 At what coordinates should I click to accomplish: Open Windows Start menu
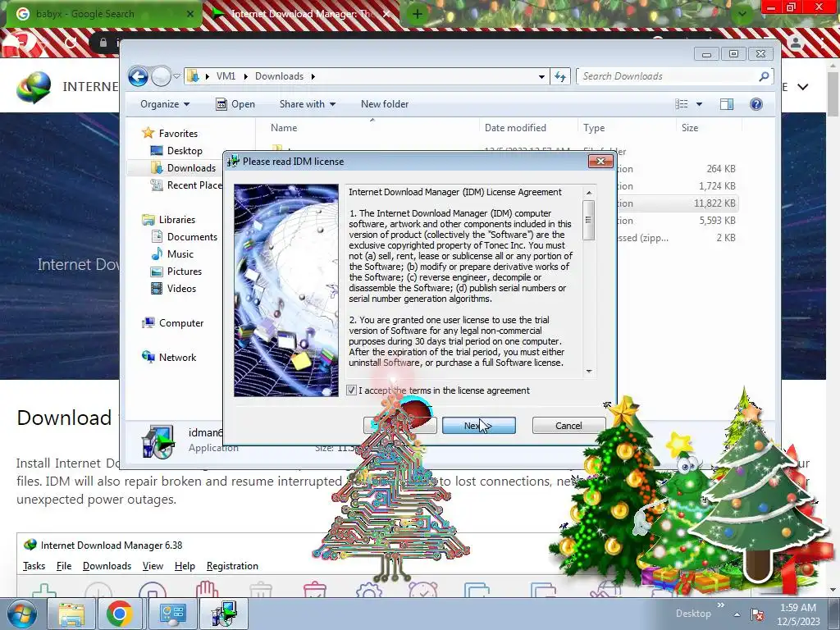point(21,614)
